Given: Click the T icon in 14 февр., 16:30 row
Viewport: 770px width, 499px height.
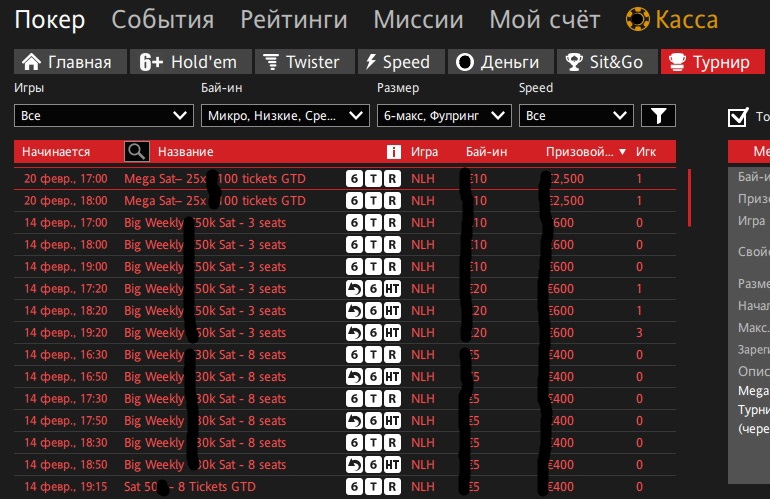Looking at the screenshot, I should (x=373, y=355).
